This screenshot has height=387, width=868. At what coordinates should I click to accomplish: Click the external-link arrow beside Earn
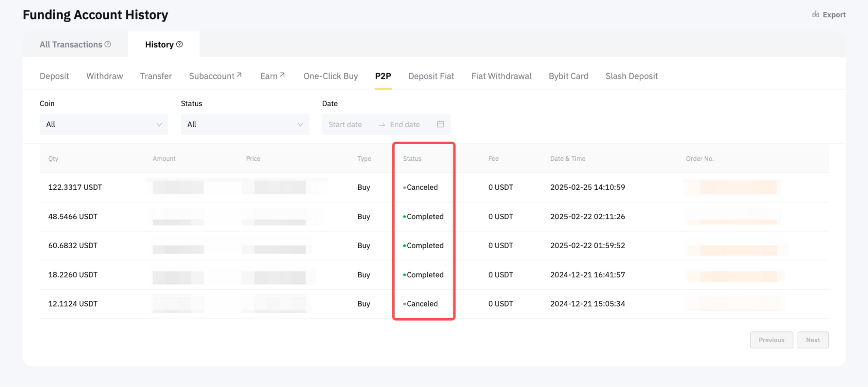pos(282,75)
